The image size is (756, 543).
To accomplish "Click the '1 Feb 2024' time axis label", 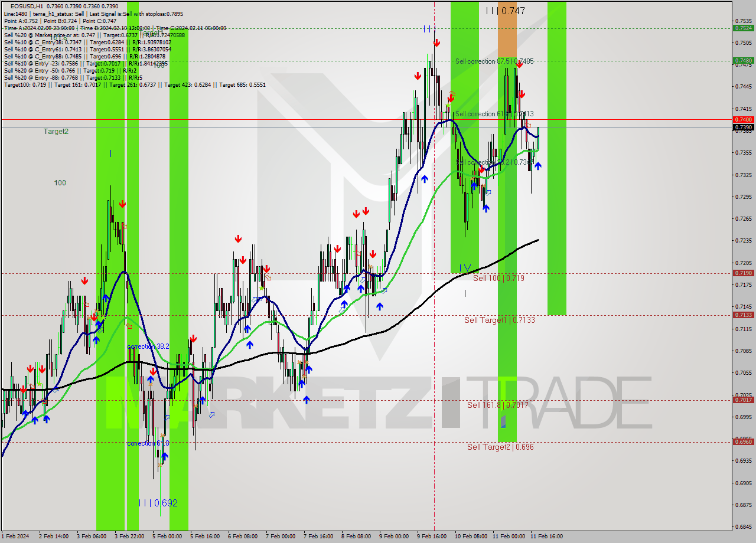I will 14,537.
